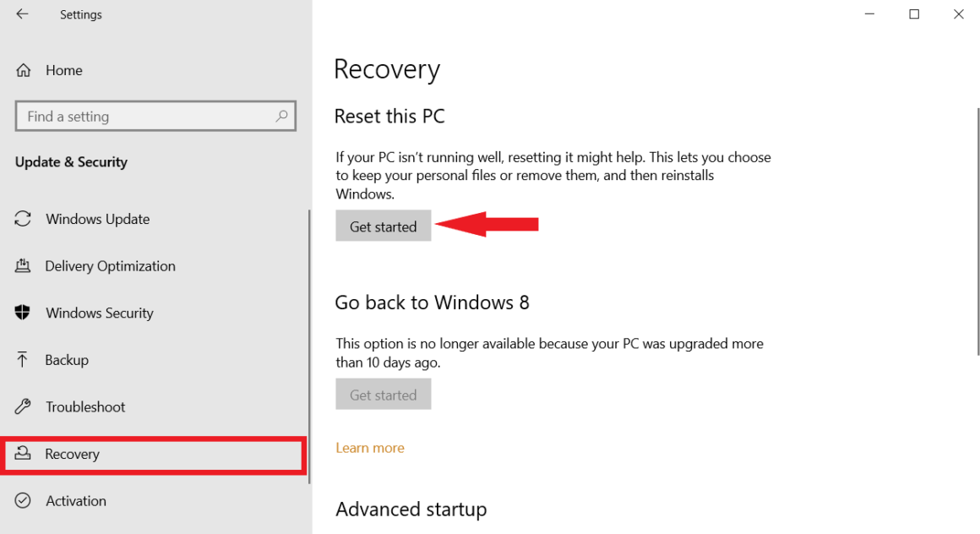The width and height of the screenshot is (980, 534).
Task: Click the back arrow at top left
Action: (x=20, y=14)
